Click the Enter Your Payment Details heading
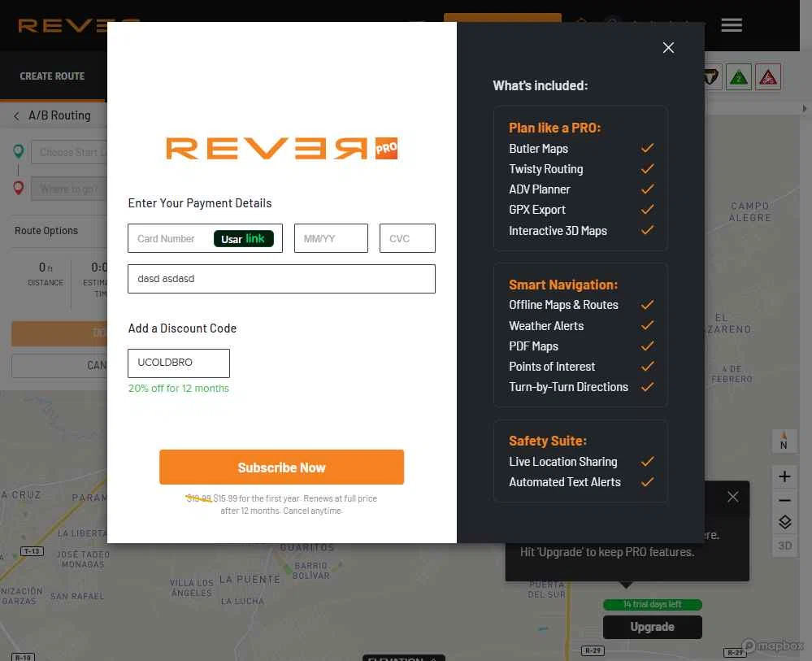Viewport: 812px width, 661px height. pos(199,203)
